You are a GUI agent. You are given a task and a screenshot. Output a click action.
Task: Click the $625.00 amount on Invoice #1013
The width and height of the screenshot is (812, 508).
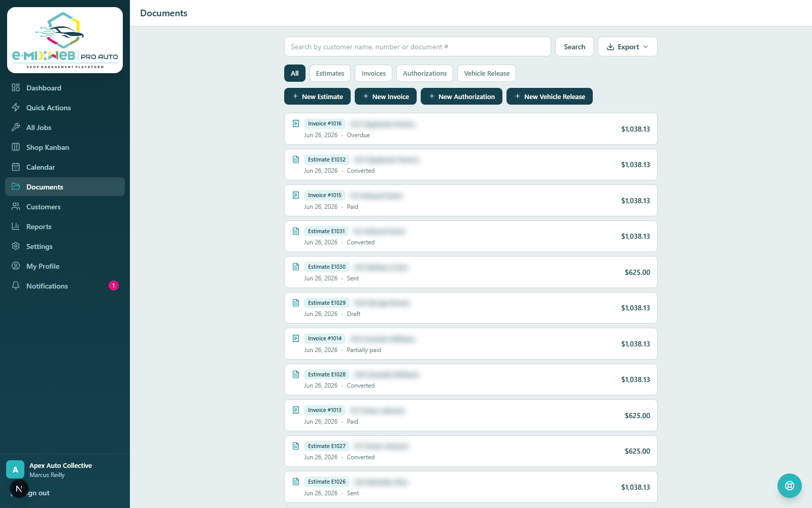pos(637,416)
